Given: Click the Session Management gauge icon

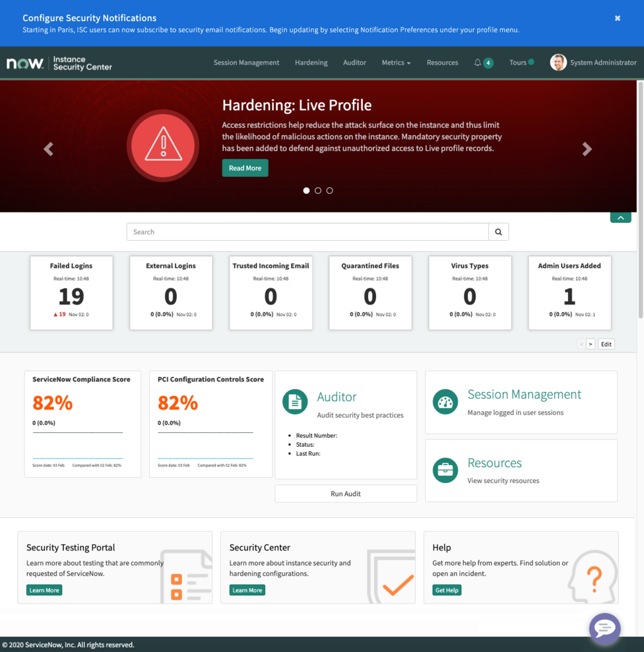Looking at the screenshot, I should tap(445, 402).
